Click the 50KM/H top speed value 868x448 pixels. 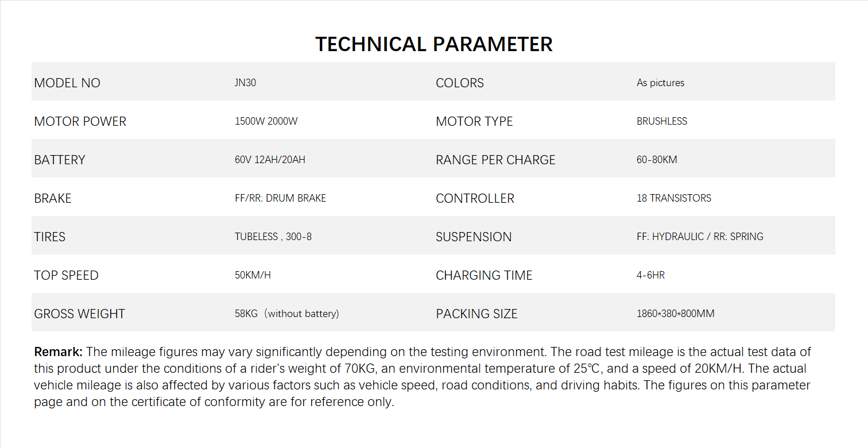point(253,275)
